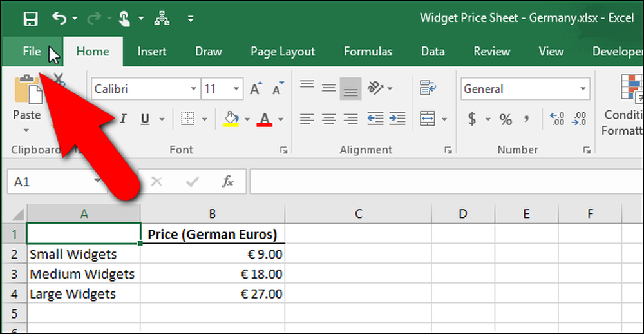Open the Borders dropdown arrow
Viewport: 644px width, 334px height.
(x=205, y=120)
